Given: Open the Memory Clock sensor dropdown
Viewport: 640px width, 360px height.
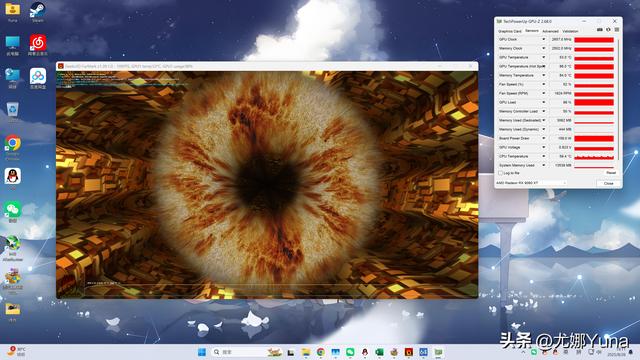Looking at the screenshot, I should pyautogui.click(x=543, y=49).
